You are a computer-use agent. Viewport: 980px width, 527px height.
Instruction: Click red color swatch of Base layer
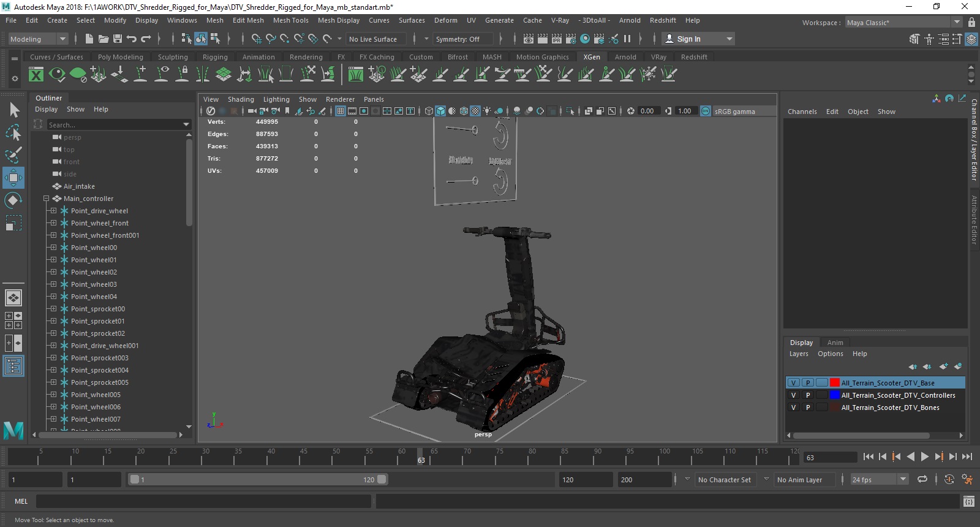coord(834,383)
